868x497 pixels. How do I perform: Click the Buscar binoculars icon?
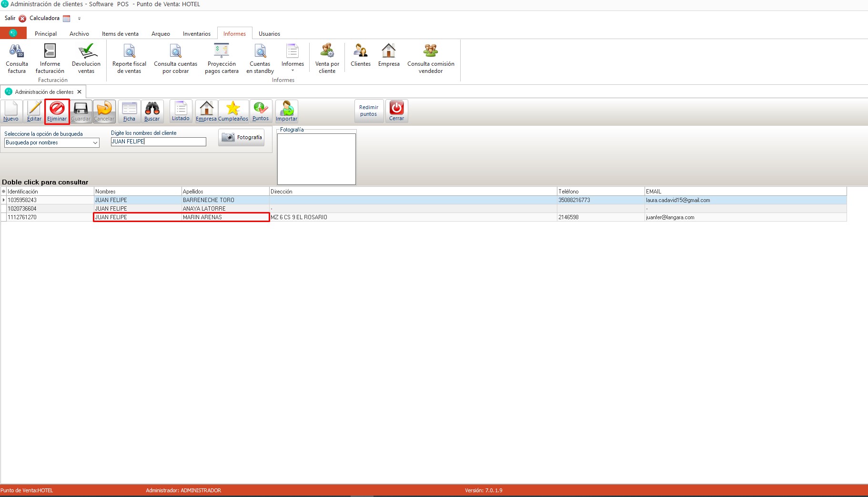pyautogui.click(x=152, y=111)
